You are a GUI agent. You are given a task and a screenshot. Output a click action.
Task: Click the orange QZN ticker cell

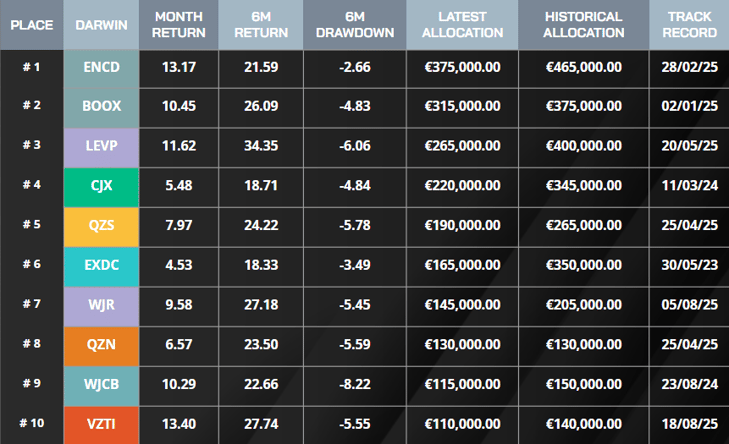point(101,344)
